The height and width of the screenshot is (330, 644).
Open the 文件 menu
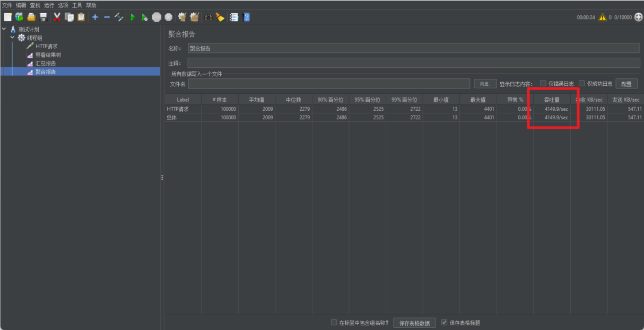coord(7,5)
